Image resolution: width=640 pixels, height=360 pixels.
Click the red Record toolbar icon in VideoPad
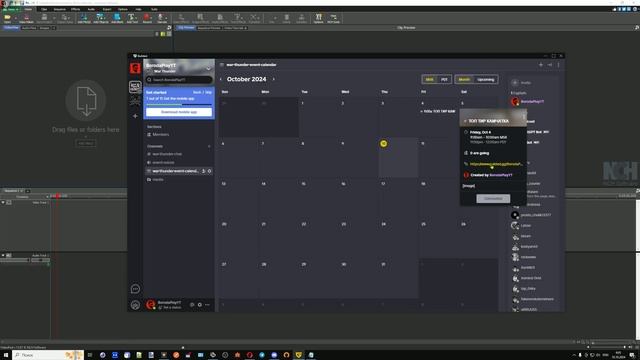147,18
